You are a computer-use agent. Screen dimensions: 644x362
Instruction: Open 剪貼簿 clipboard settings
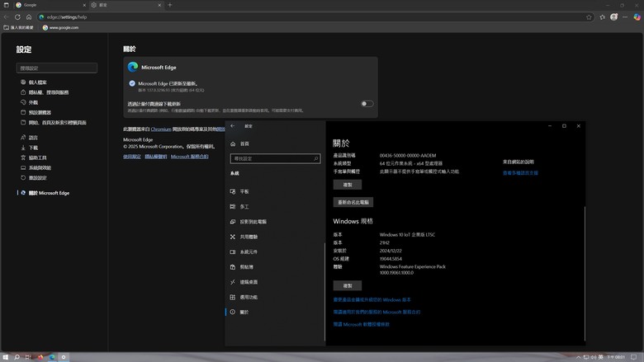[241, 267]
